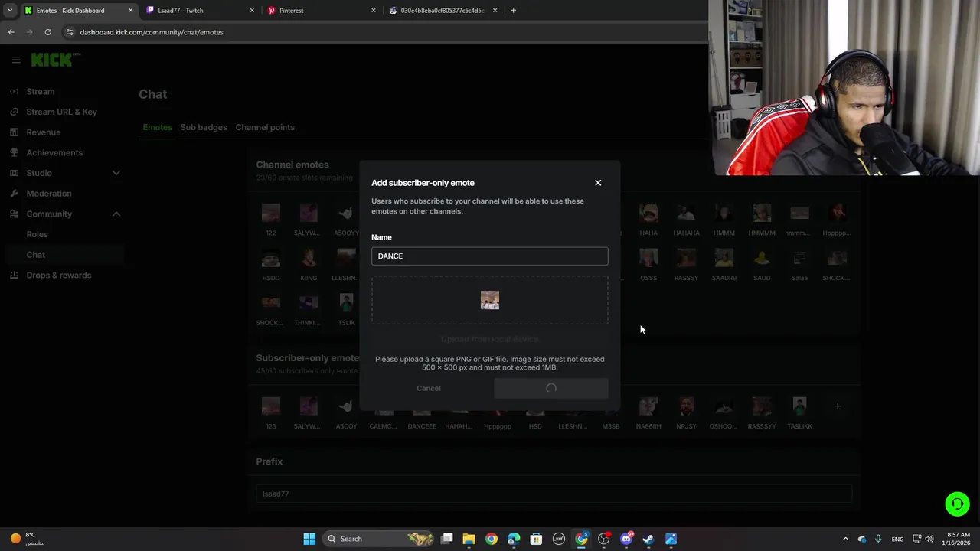Open Steam from taskbar
The image size is (980, 551).
pos(648,539)
